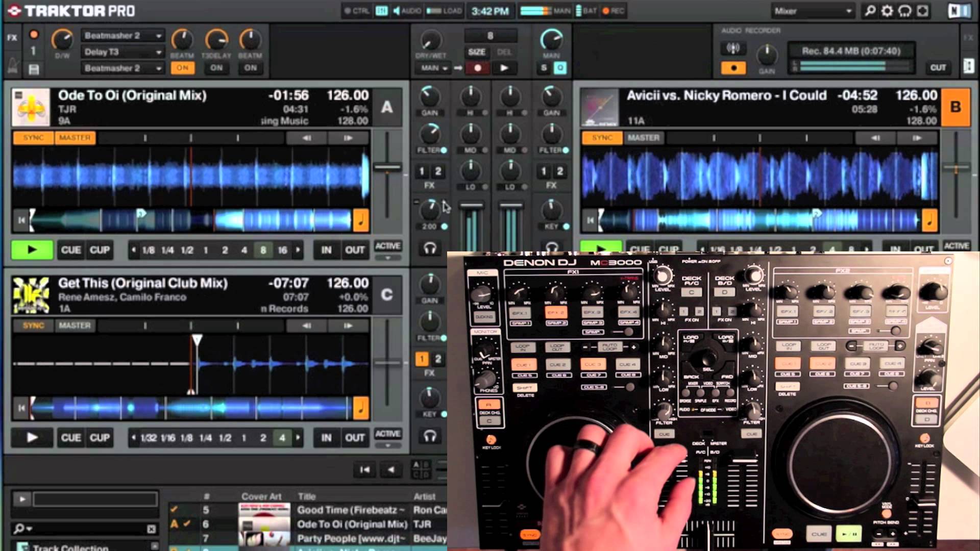Toggle Deck A loop ACTIVE button
Viewport: 980px width, 551px height.
388,246
